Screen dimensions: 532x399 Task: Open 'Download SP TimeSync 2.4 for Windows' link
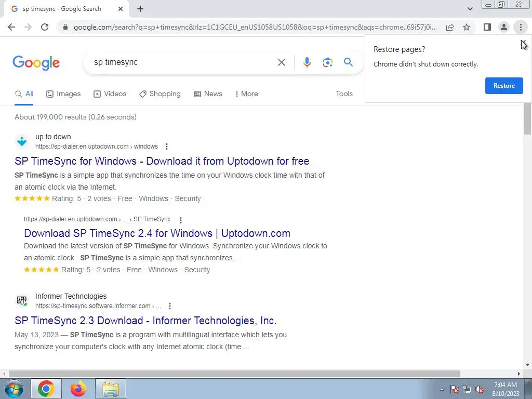[x=157, y=233]
